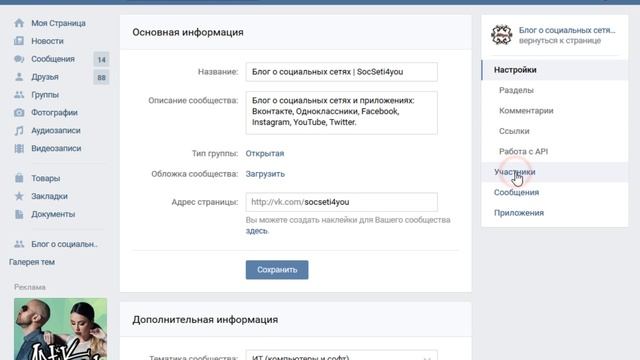Click the star icon beside Закладки
The height and width of the screenshot is (360, 640).
pos(19,196)
